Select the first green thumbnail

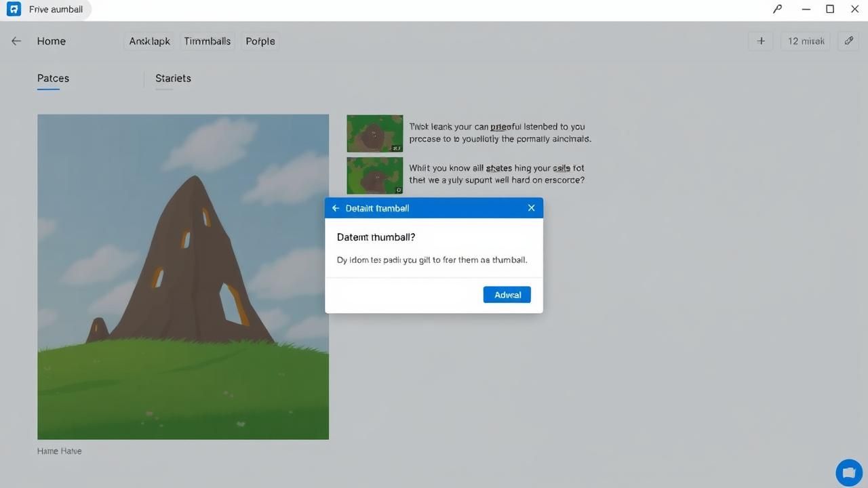tap(375, 134)
